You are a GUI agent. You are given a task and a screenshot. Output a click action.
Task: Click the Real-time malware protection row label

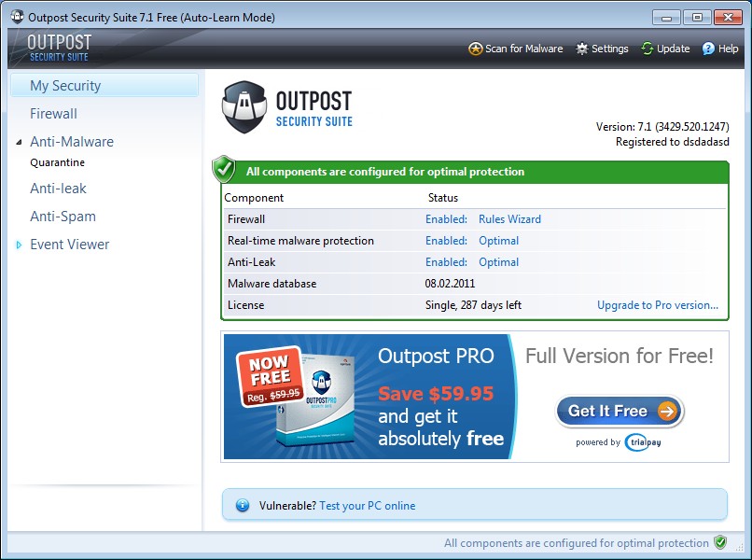click(x=300, y=241)
